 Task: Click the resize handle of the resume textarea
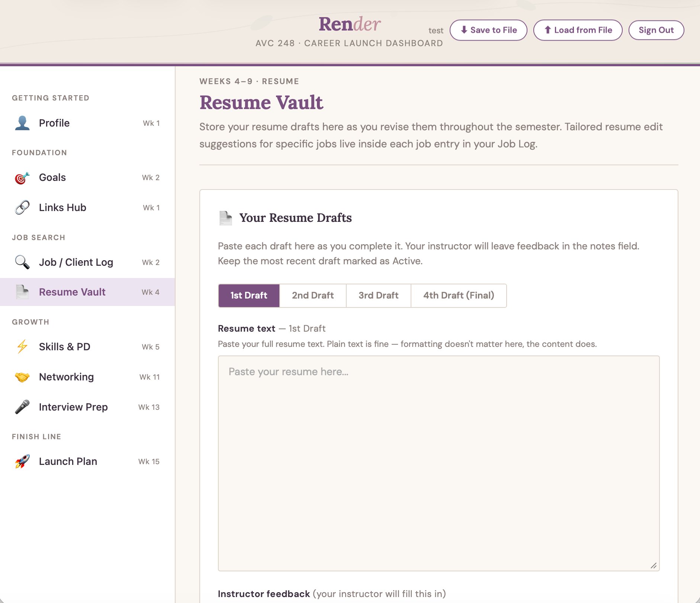(654, 565)
